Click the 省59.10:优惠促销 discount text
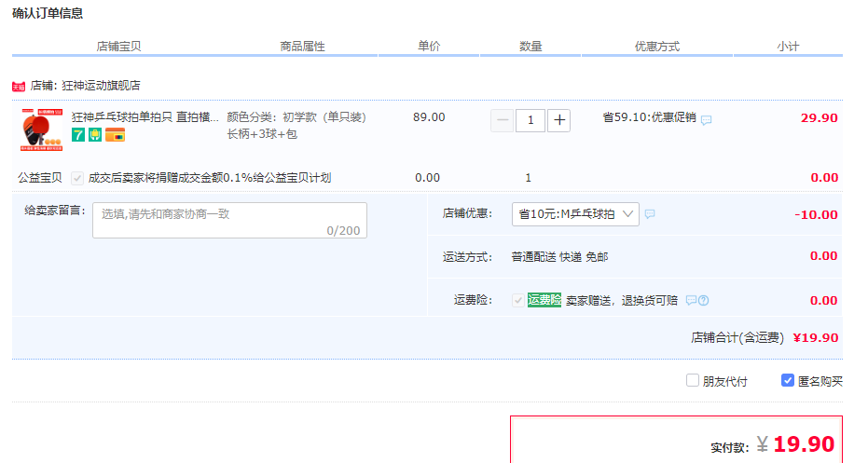868x463 pixels. (x=649, y=117)
